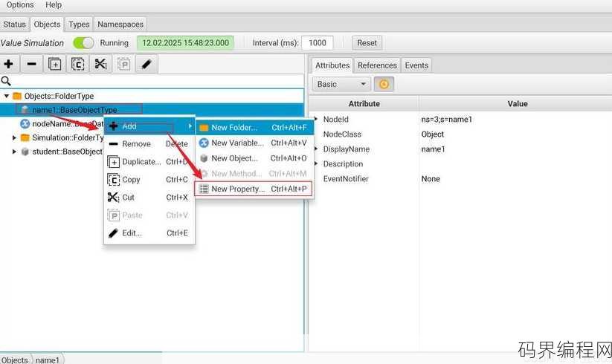Click the duplicate node toolbar icon
The height and width of the screenshot is (364, 612).
pyautogui.click(x=54, y=64)
